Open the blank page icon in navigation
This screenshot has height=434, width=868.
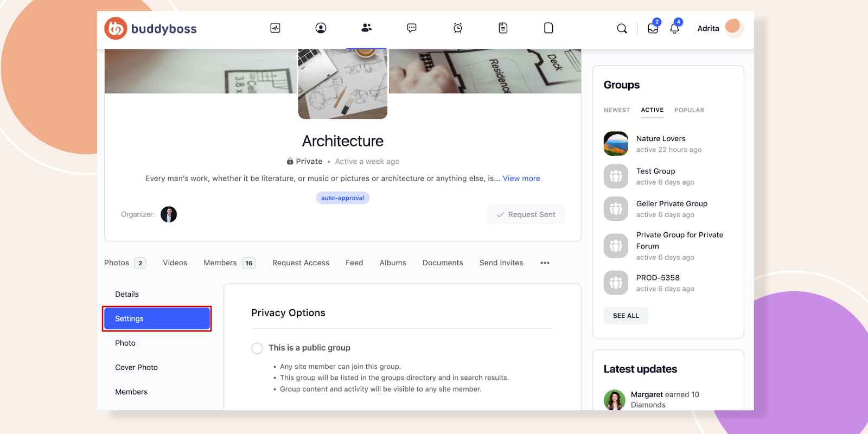548,28
